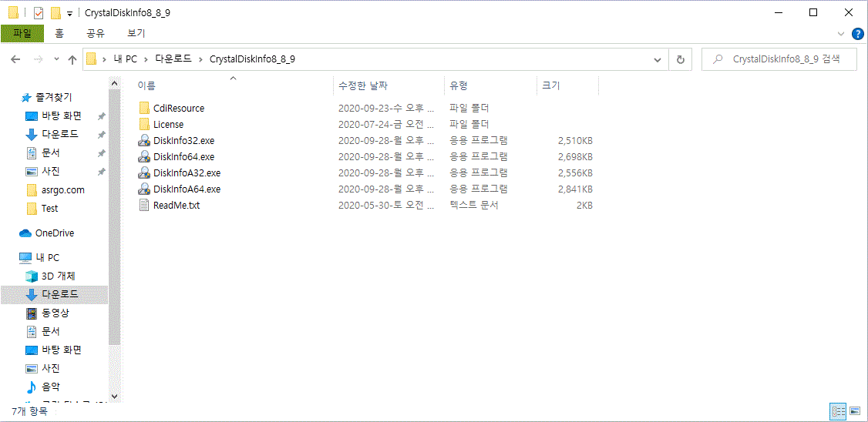The height and width of the screenshot is (422, 868).
Task: Click the CrystalDiskInfo8_8_9 search box
Action: [x=780, y=60]
